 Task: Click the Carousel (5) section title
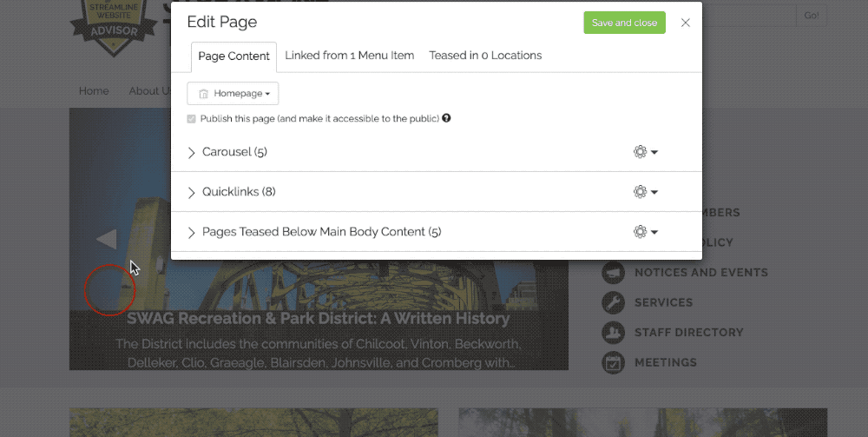coord(234,152)
